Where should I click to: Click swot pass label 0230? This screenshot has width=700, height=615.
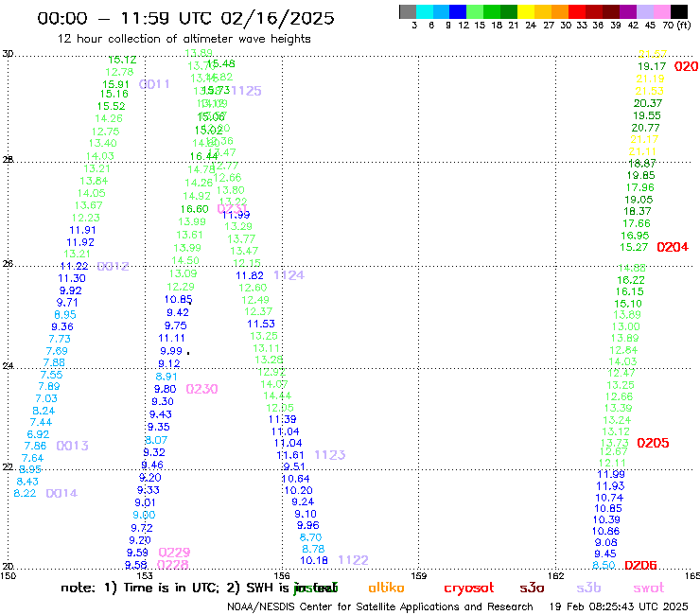pyautogui.click(x=201, y=389)
